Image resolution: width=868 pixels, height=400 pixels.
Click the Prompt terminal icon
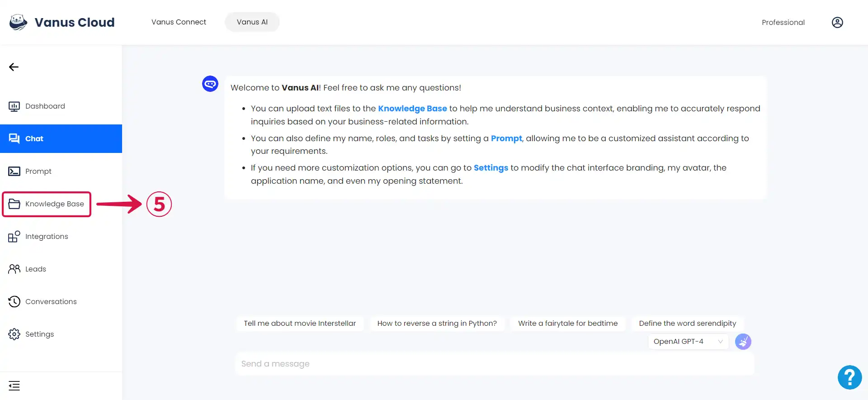click(14, 171)
